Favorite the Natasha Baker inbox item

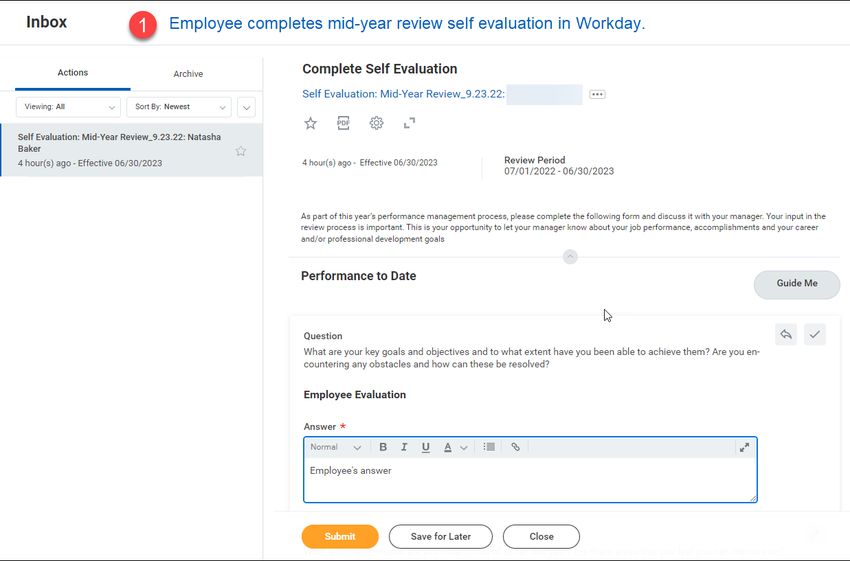(x=241, y=151)
